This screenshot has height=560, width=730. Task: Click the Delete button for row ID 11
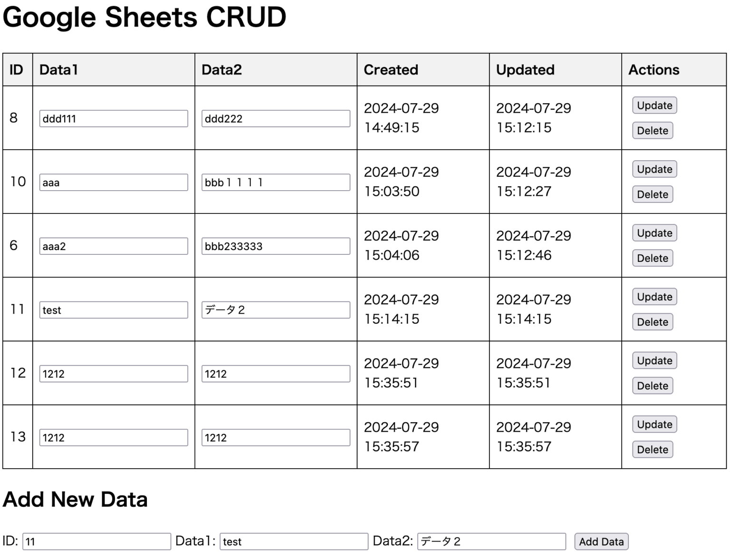click(x=652, y=321)
